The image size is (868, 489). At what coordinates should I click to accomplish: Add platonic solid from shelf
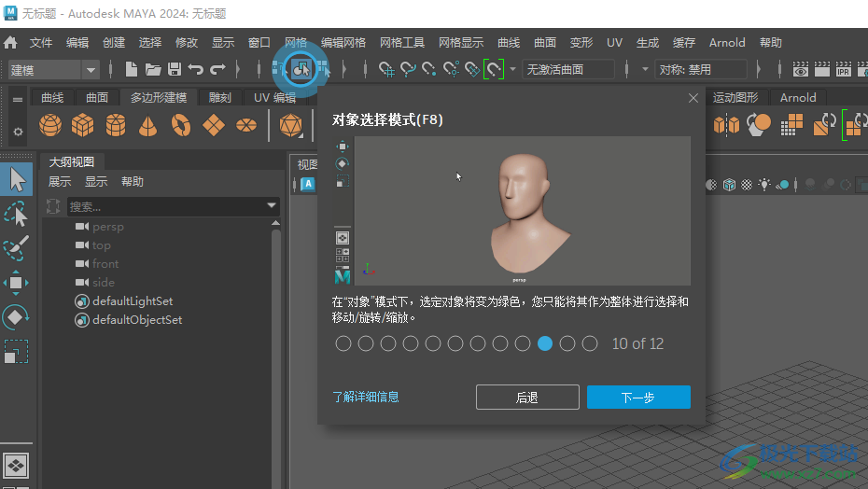pyautogui.click(x=290, y=126)
